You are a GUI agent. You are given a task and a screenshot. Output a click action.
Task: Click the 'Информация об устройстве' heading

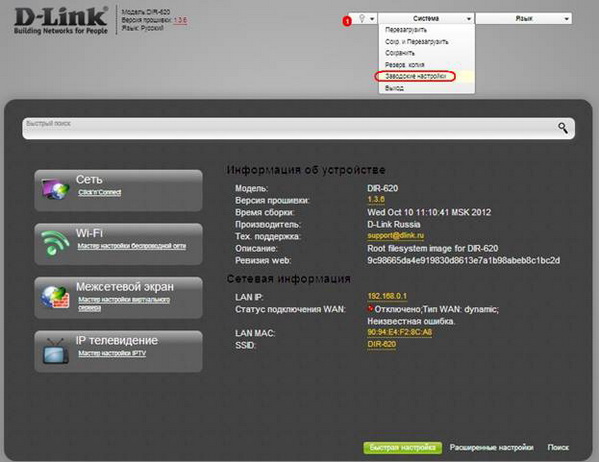pyautogui.click(x=306, y=170)
